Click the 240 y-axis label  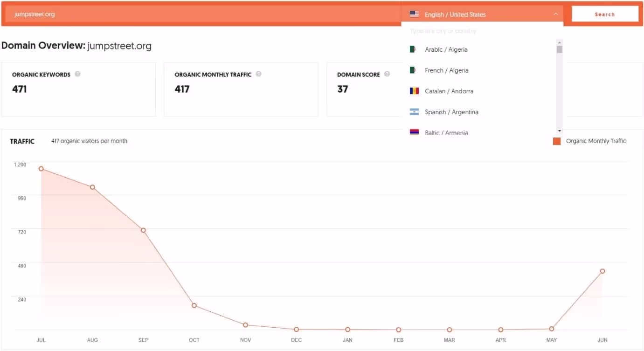click(22, 299)
